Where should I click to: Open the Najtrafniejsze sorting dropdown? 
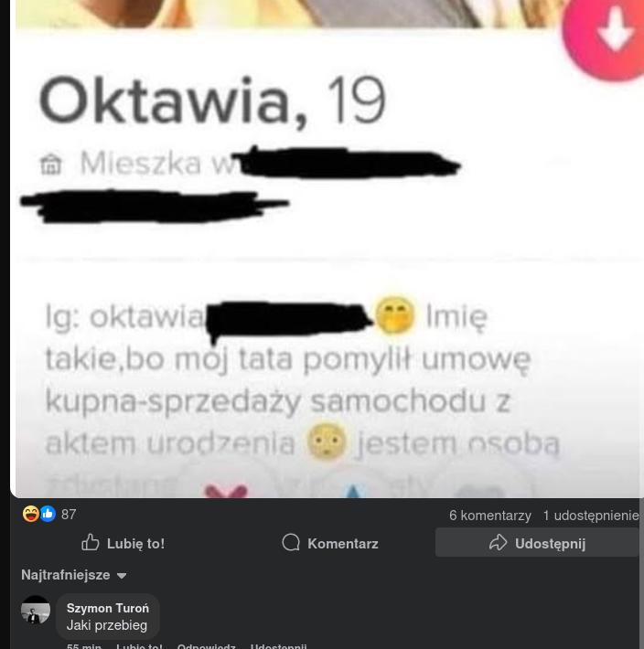point(74,575)
